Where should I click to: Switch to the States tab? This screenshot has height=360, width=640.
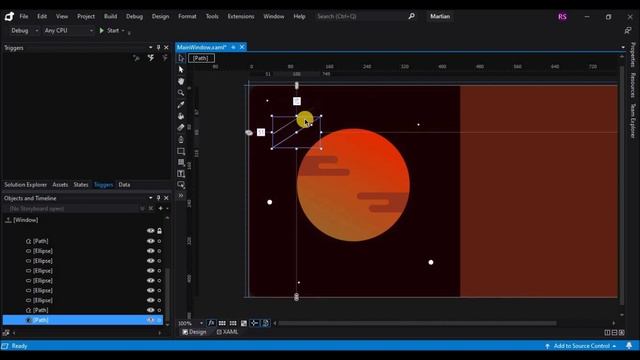(81, 185)
